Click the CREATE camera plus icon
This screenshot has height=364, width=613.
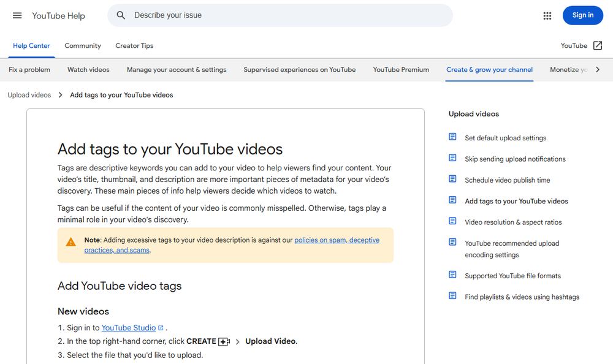pos(224,342)
